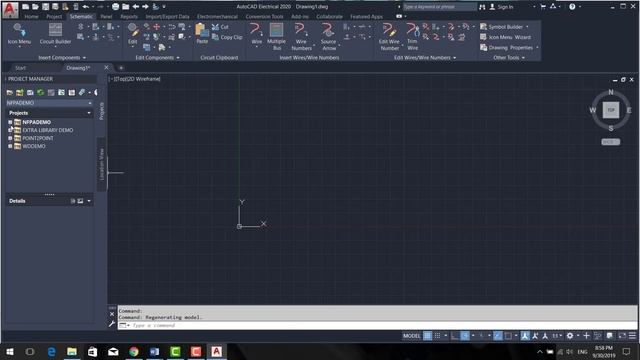Viewport: 640px width, 360px height.
Task: Click the Next project drawing arrow
Action: [x=145, y=7]
